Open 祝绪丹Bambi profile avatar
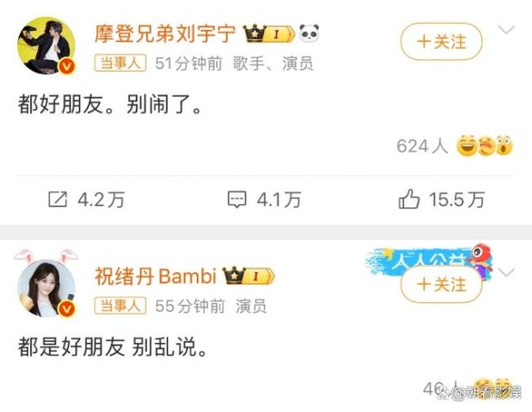The height and width of the screenshot is (412, 532). click(x=46, y=288)
